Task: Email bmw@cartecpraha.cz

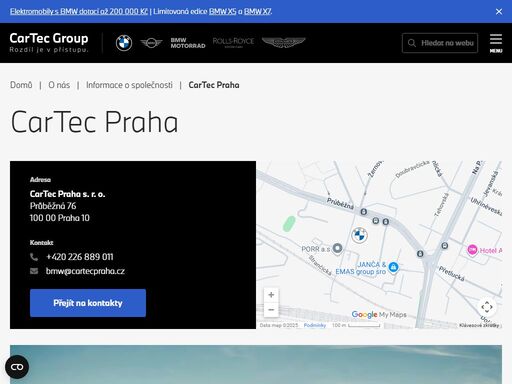Action: click(85, 271)
